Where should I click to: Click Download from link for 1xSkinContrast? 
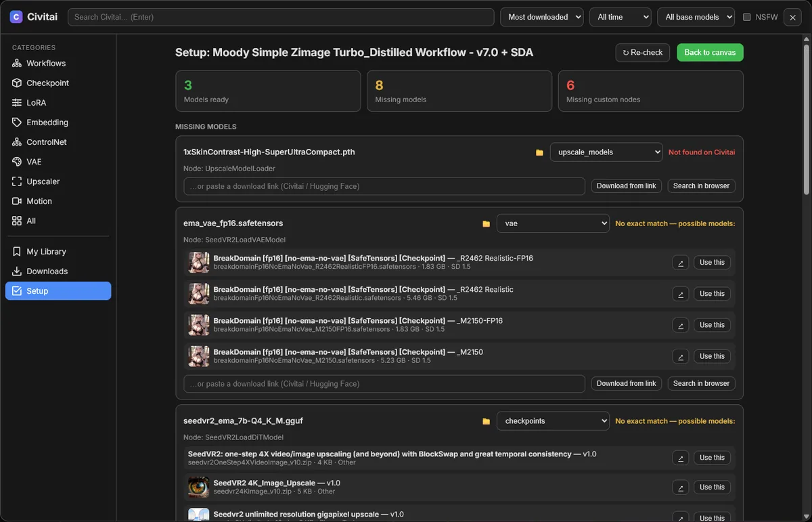(x=626, y=186)
